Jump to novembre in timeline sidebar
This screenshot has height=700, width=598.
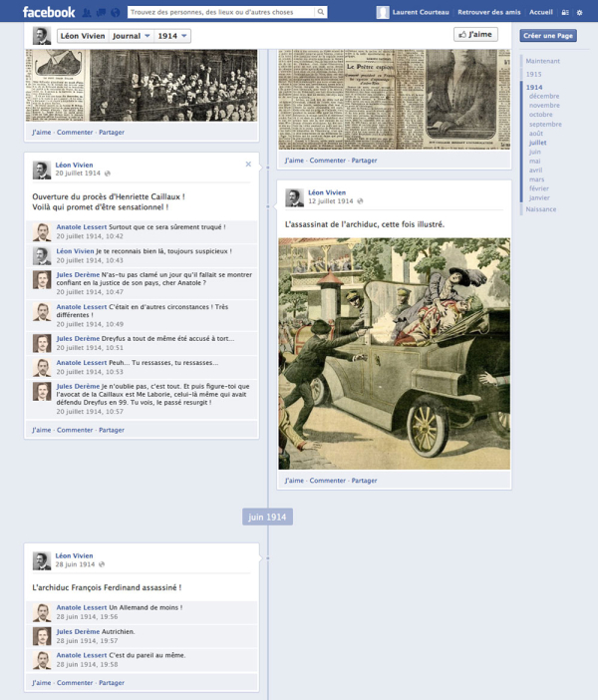click(544, 106)
